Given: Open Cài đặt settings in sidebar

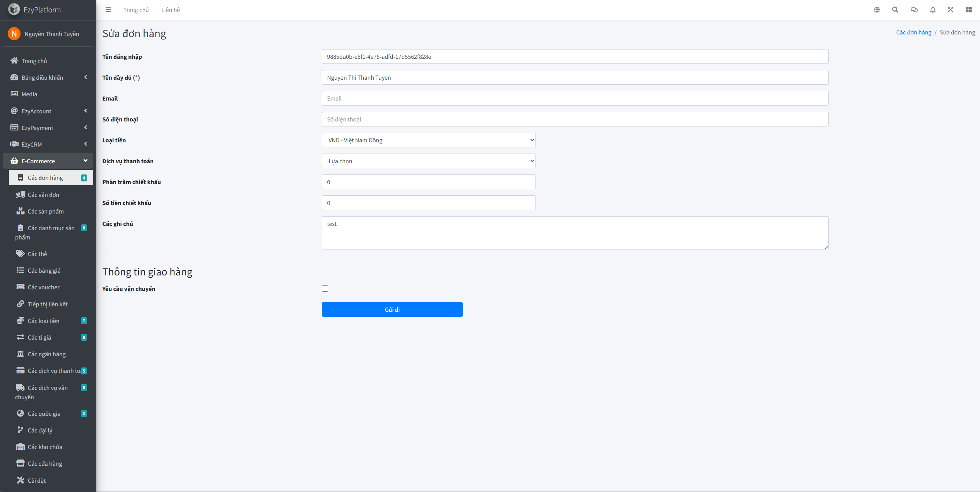Looking at the screenshot, I should click(37, 480).
